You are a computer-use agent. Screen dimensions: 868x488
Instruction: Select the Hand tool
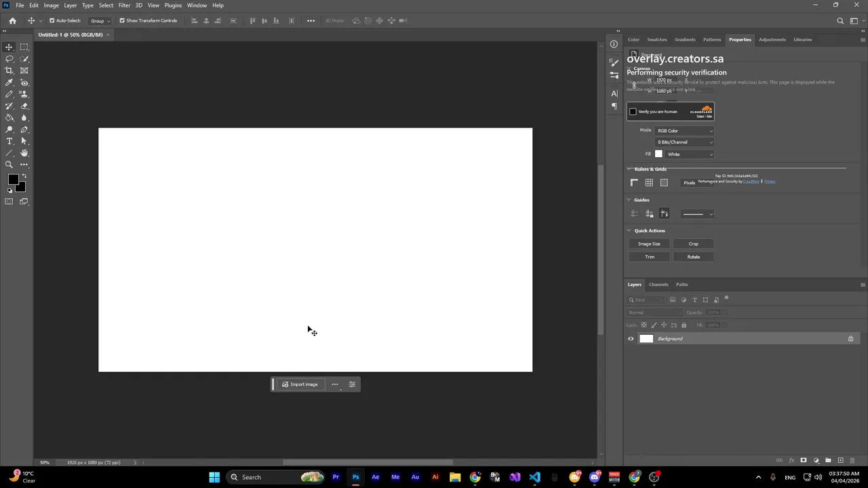(24, 153)
